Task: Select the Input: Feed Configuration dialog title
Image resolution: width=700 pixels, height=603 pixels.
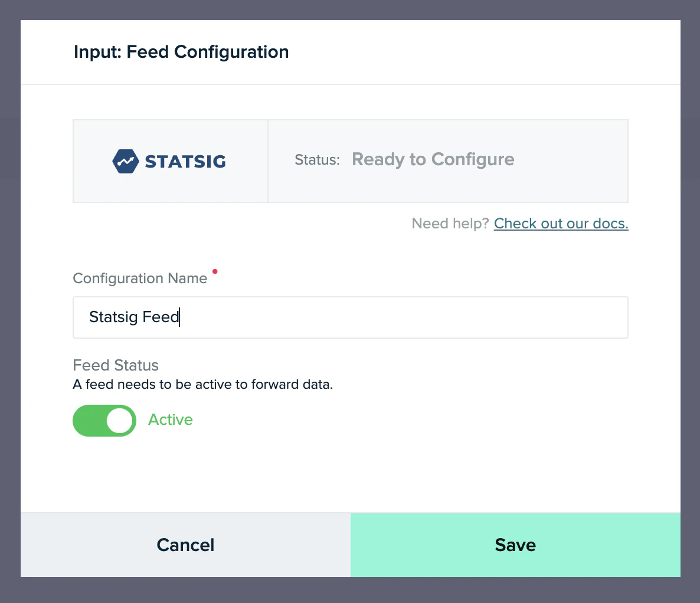Action: (x=181, y=52)
